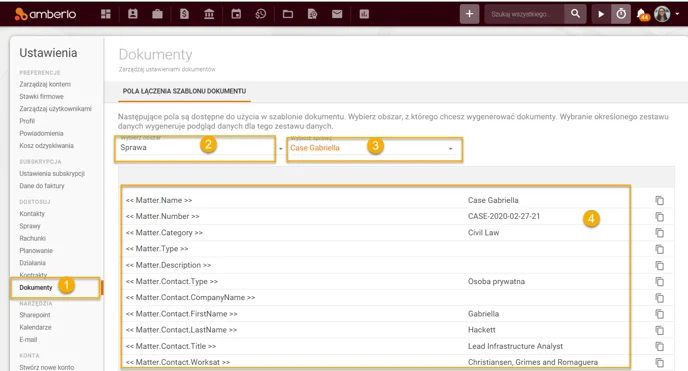
Task: Open the contacts icon in top bar
Action: pyautogui.click(x=133, y=14)
